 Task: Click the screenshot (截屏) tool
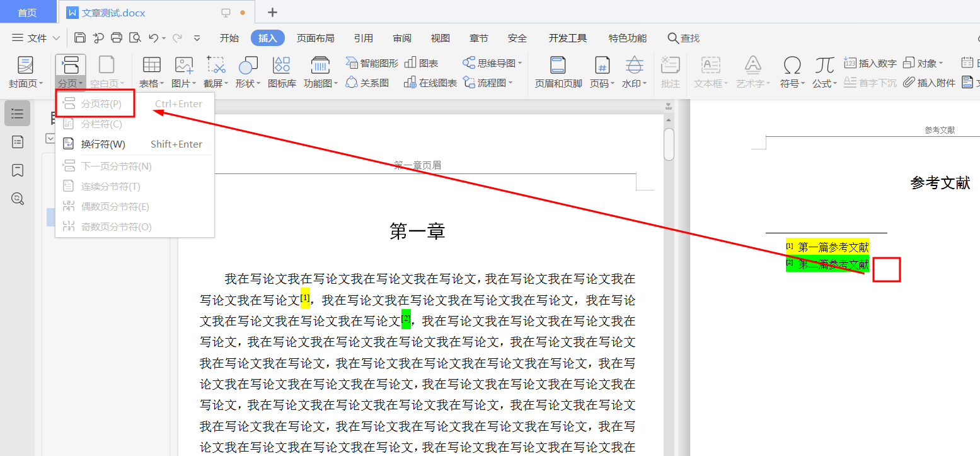(216, 71)
